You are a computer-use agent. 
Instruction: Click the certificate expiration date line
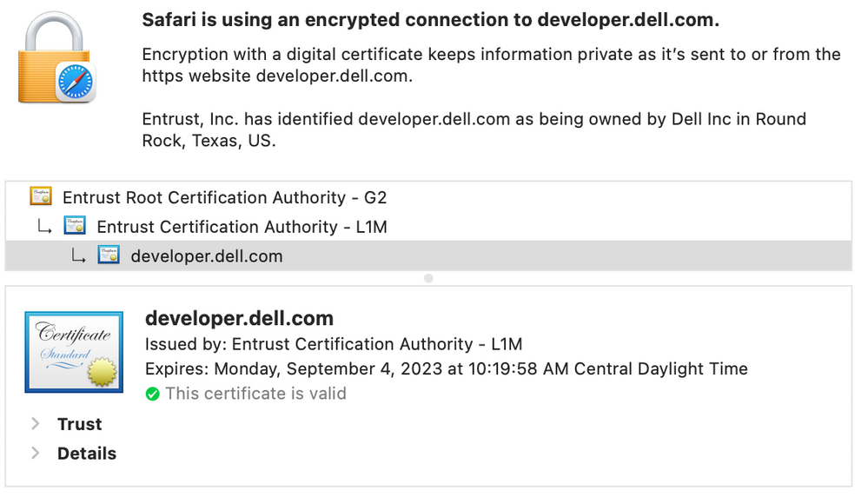pyautogui.click(x=447, y=368)
